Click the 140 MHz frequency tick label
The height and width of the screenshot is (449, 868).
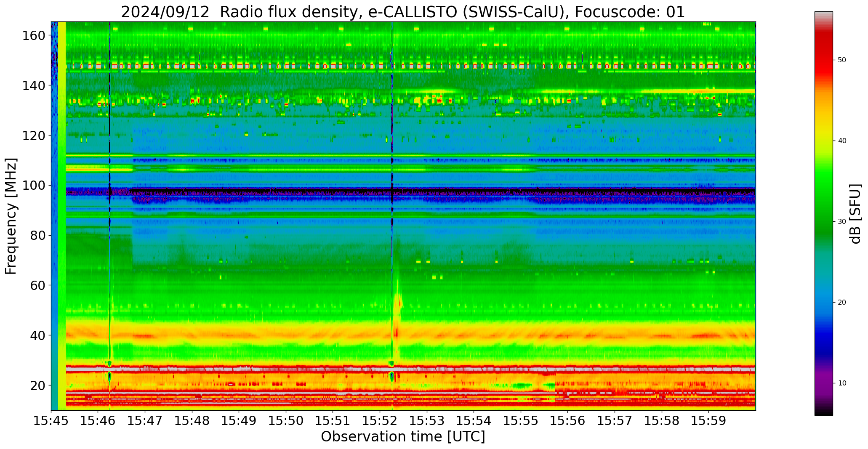pos(34,85)
